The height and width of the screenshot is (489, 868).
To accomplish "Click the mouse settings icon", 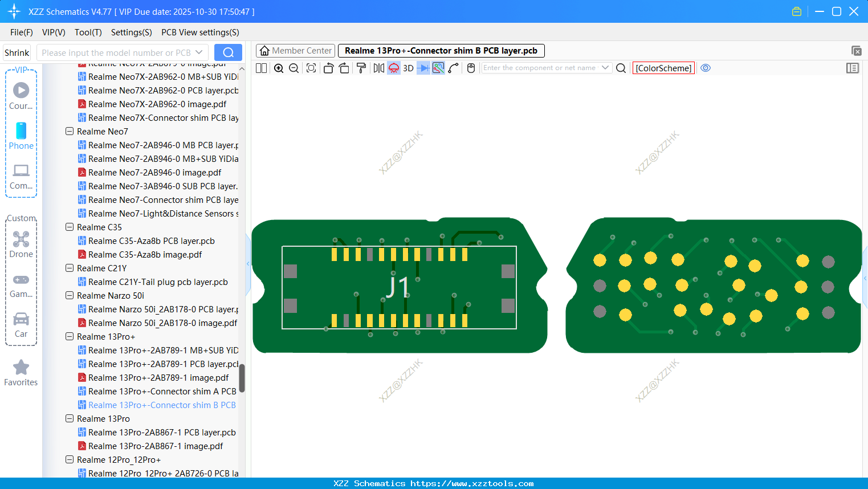I will tap(471, 68).
